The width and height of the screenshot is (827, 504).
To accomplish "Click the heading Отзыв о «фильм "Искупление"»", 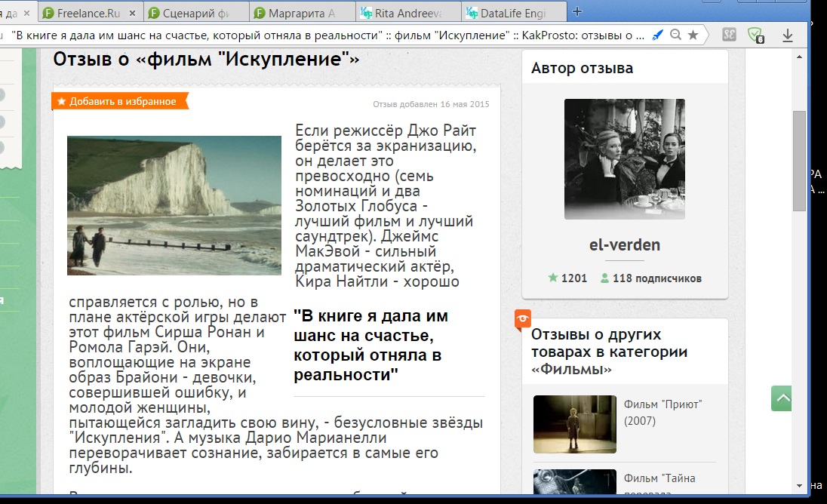I will [x=206, y=59].
